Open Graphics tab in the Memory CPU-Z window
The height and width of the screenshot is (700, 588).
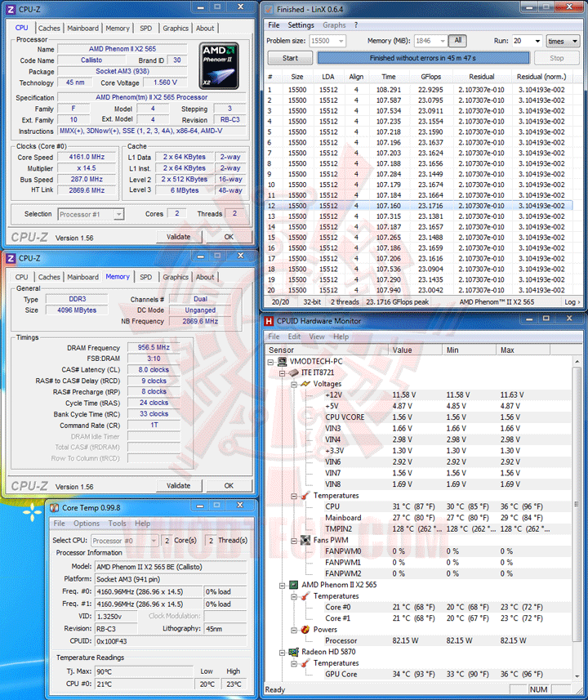[176, 277]
